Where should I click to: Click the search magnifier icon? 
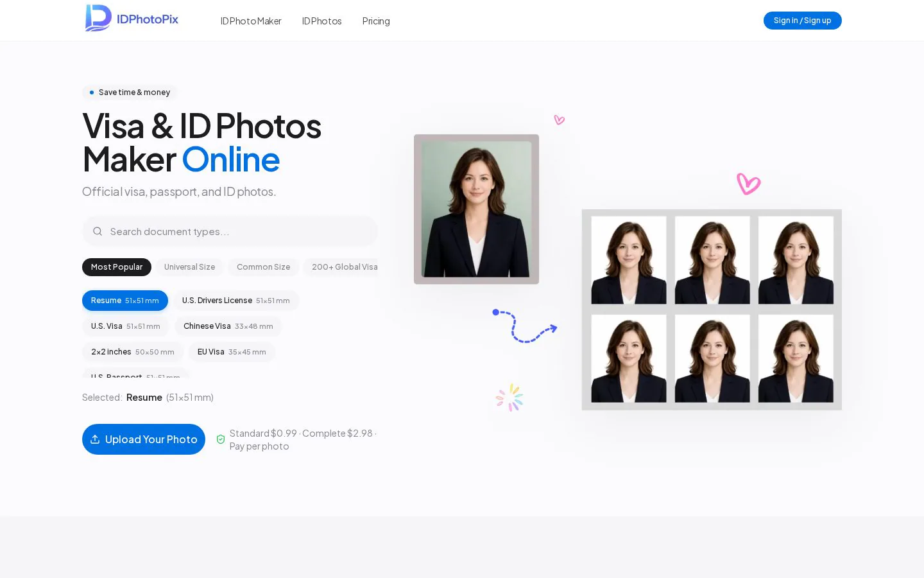(x=98, y=231)
